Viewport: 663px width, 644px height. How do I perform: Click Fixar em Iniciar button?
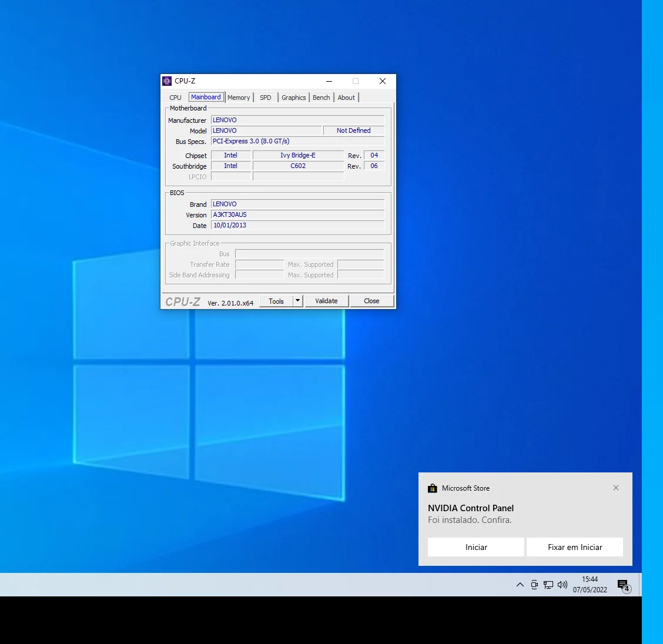tap(574, 547)
